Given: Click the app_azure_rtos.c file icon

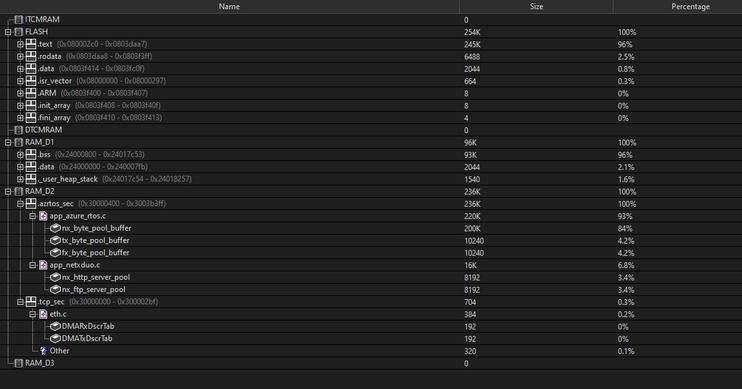Looking at the screenshot, I should pyautogui.click(x=43, y=216).
